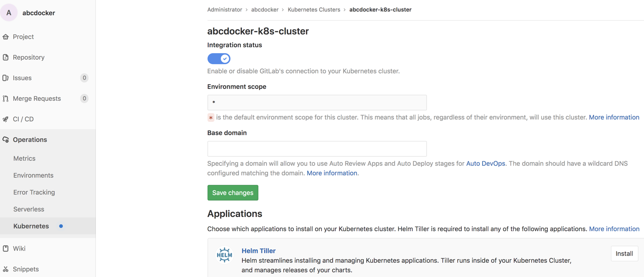The image size is (644, 277).
Task: Open the Snippets section
Action: click(26, 269)
